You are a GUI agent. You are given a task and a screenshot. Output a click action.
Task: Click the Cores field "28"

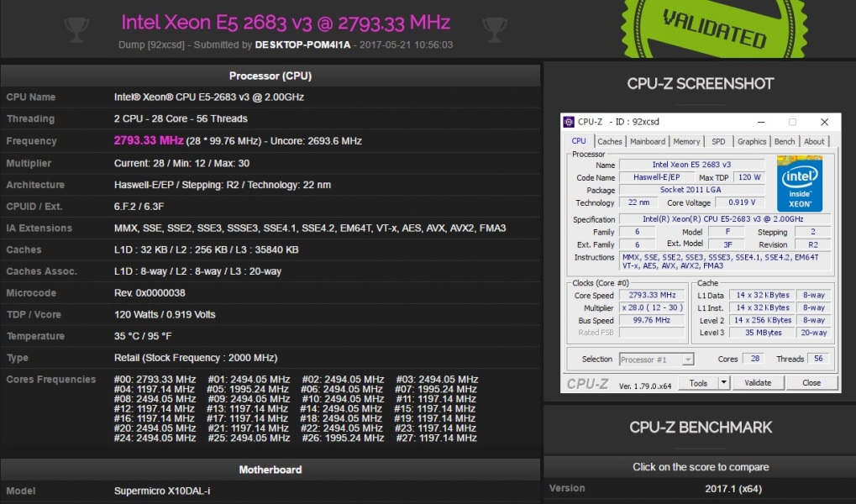tap(754, 359)
